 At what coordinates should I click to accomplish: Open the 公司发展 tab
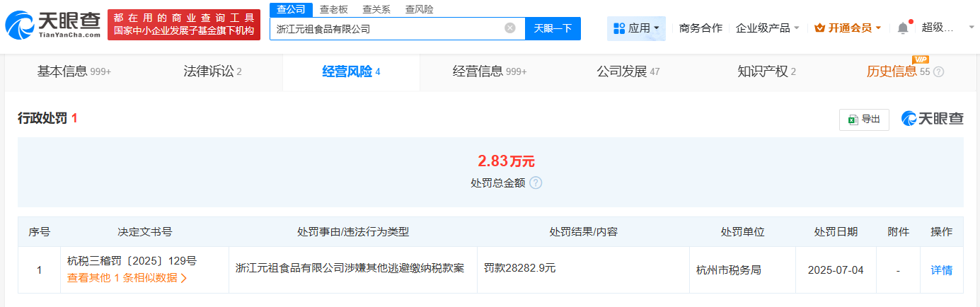coord(628,71)
